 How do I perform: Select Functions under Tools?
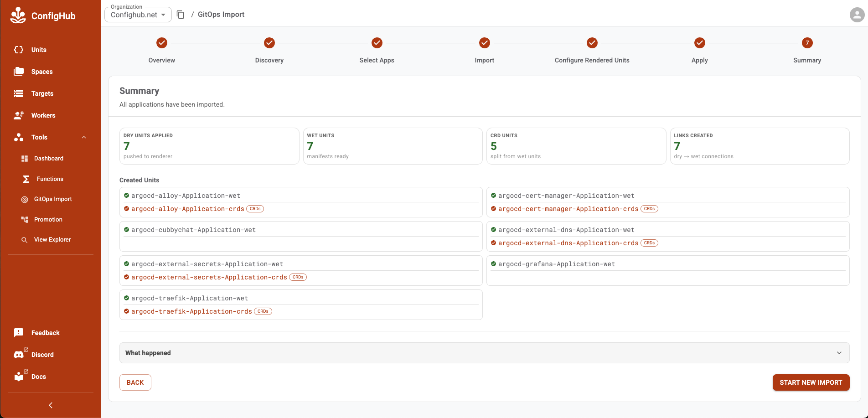[50, 179]
